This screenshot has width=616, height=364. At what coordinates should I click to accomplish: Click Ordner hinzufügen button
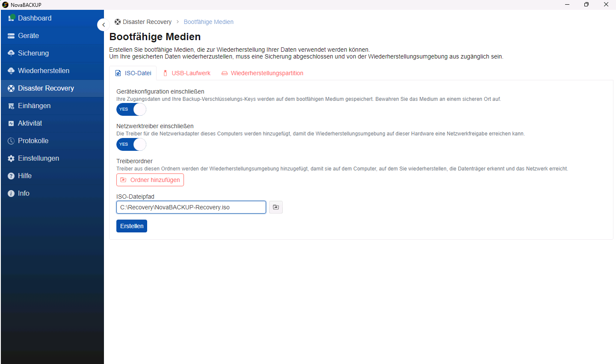[x=150, y=180]
